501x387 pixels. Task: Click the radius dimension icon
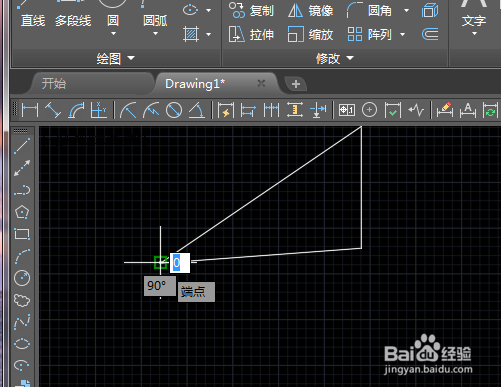[128, 110]
